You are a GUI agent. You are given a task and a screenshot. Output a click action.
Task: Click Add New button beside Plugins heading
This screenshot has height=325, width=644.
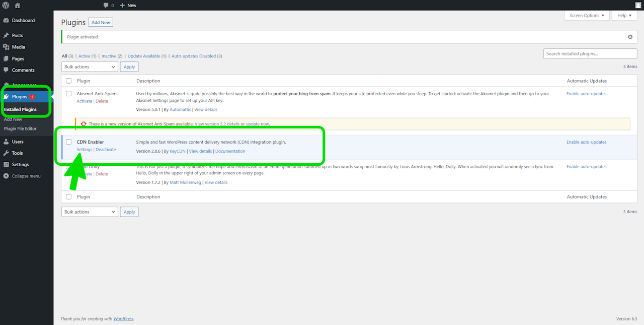[x=101, y=22]
